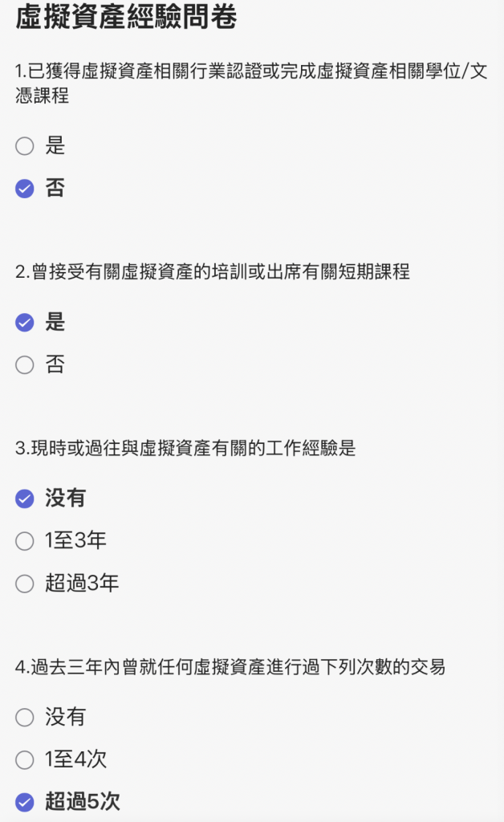504x822 pixels.
Task: Choose the 1至3年 radio button
Action: click(25, 541)
